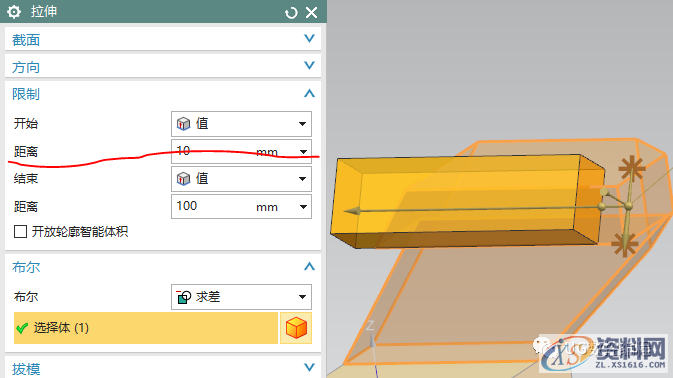673x378 pixels.
Task: Click the 选择体 (1) selection row
Action: click(146, 328)
